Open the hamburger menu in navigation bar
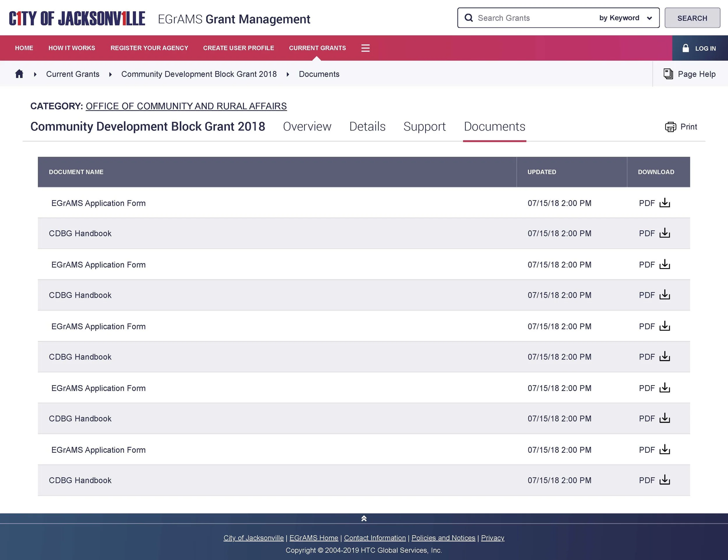Image resolution: width=728 pixels, height=560 pixels. (365, 48)
